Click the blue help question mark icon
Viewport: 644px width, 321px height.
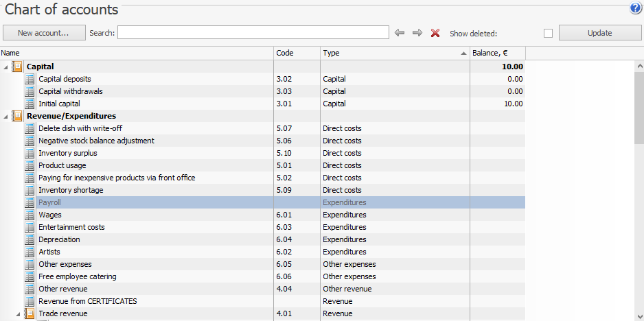pos(635,9)
